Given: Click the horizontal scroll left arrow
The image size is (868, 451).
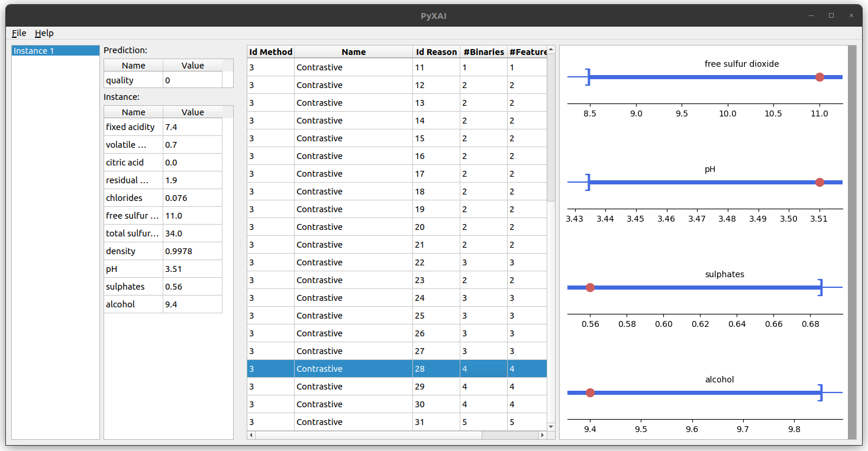Looking at the screenshot, I should [251, 435].
